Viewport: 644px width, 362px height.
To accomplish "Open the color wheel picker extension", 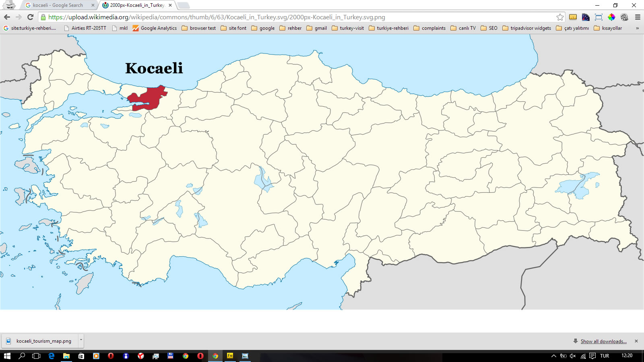I will point(611,17).
